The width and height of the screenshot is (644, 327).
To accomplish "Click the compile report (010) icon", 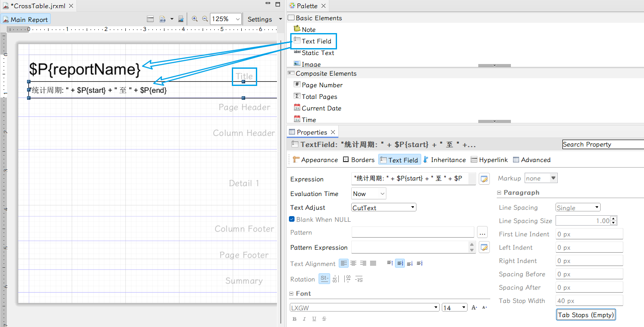I will [x=163, y=19].
